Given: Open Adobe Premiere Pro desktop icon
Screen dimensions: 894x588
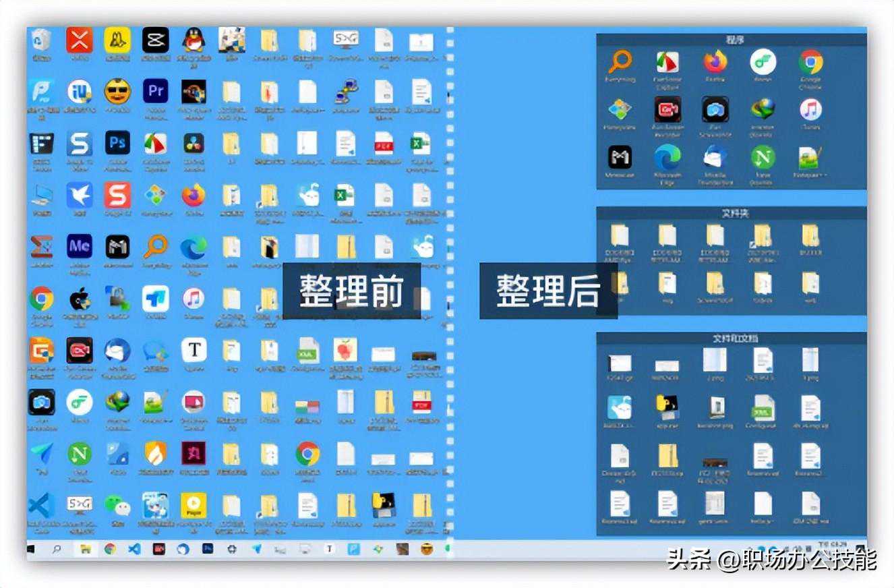Looking at the screenshot, I should coord(154,92).
